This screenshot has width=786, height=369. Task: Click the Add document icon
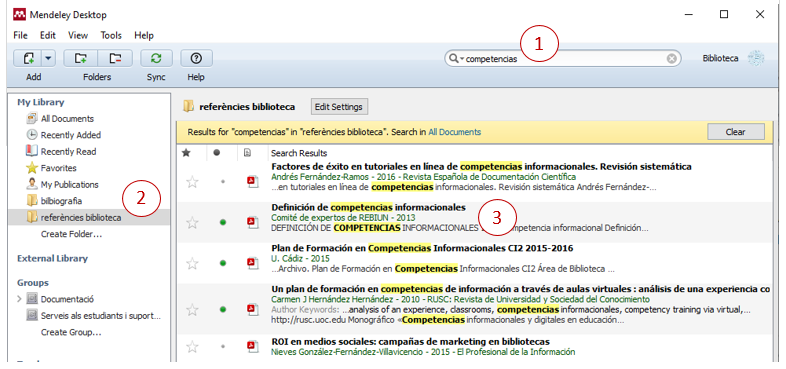(28, 59)
